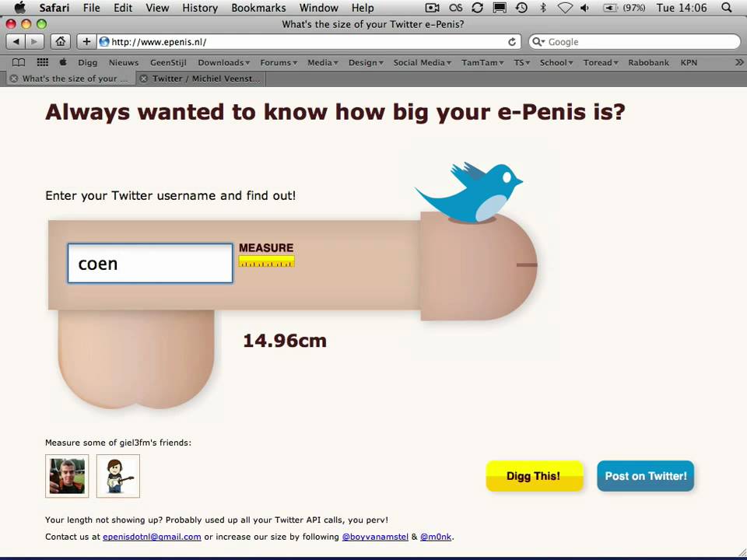Expand the Social Media bookmarks dropdown

(x=422, y=62)
